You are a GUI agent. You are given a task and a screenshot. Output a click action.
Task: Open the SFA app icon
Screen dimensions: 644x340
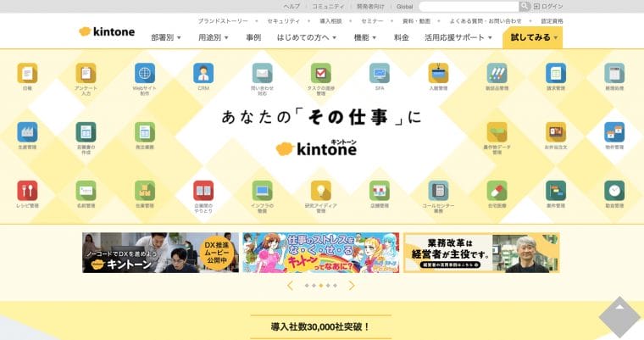click(380, 73)
